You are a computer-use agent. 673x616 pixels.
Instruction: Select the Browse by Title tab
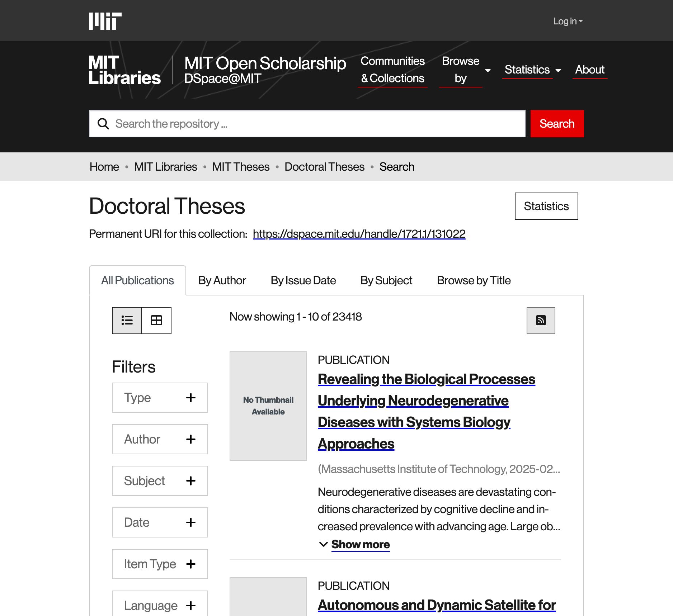474,280
